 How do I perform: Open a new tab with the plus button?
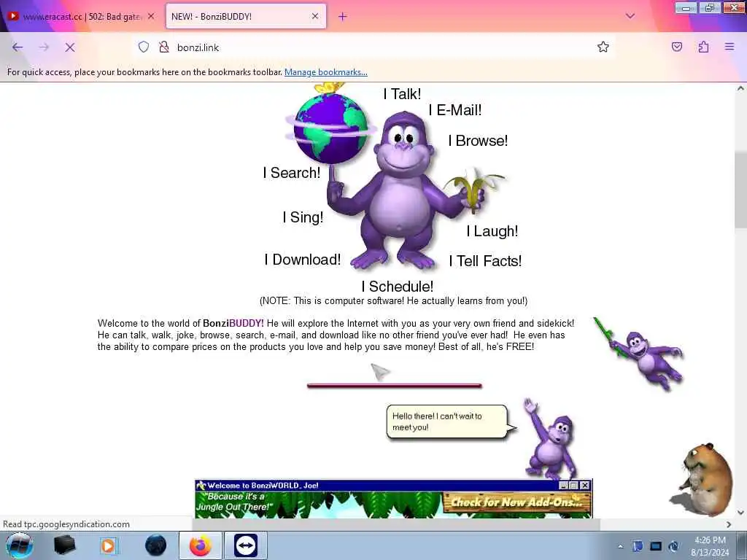tap(343, 16)
